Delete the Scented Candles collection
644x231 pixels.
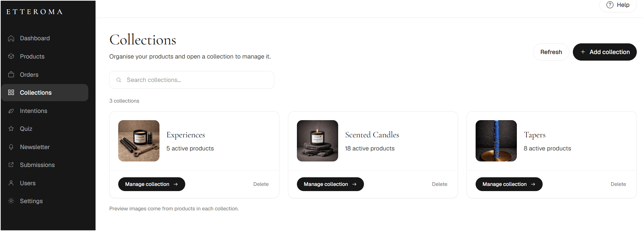pyautogui.click(x=440, y=184)
